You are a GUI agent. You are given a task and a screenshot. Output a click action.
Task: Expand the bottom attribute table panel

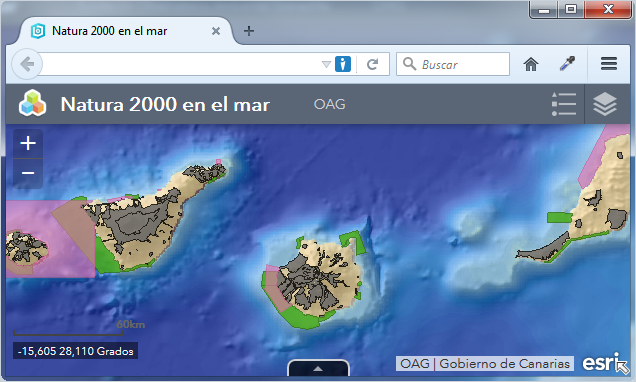318,368
